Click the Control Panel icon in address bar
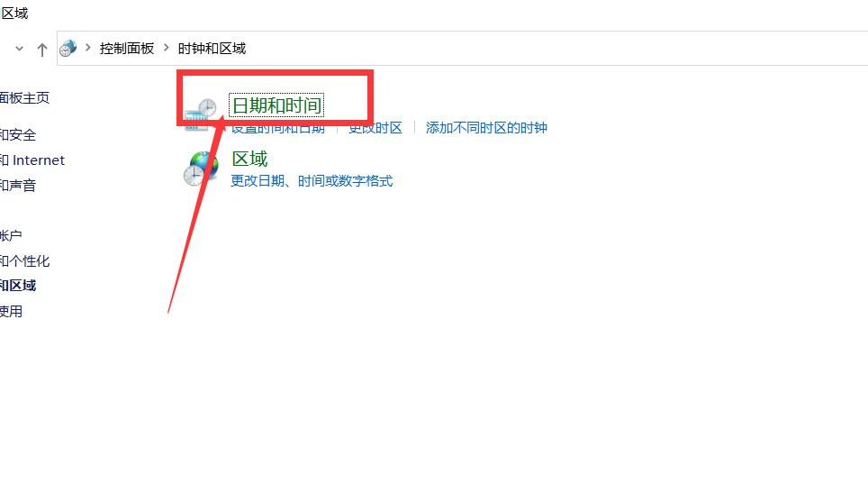The width and height of the screenshot is (868, 502). point(68,48)
